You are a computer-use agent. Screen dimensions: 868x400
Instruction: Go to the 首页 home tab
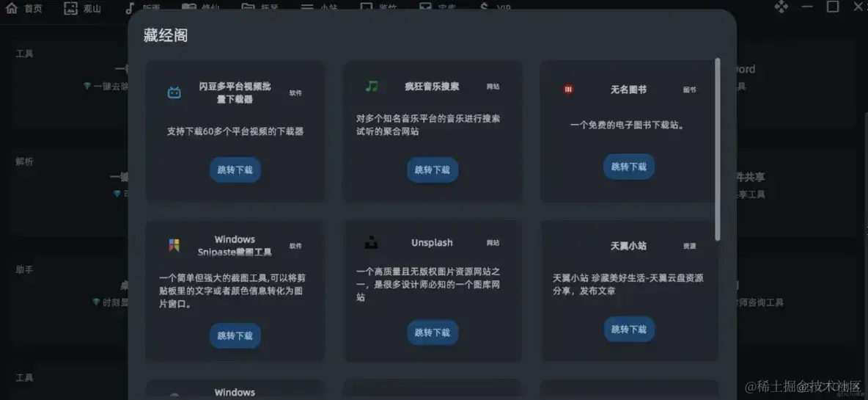(23, 8)
